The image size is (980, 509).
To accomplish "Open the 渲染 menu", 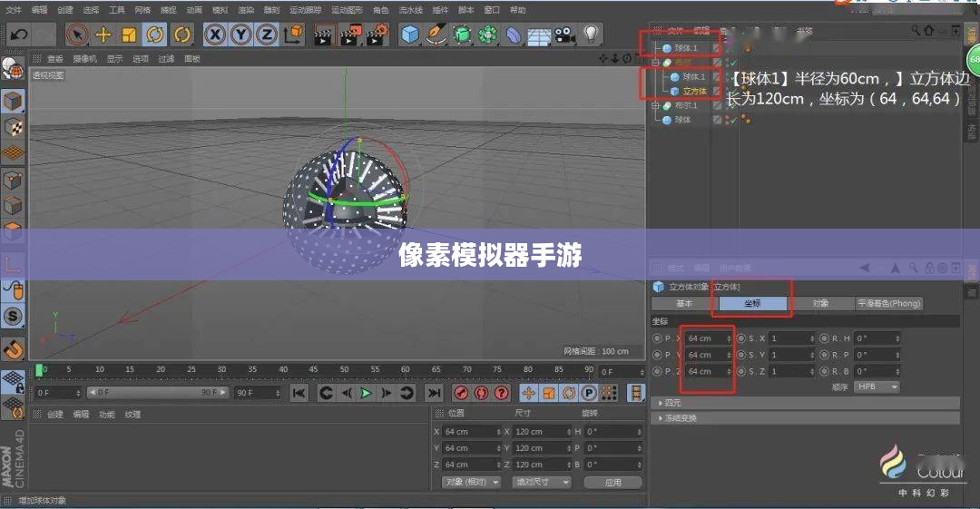I will pos(246,10).
